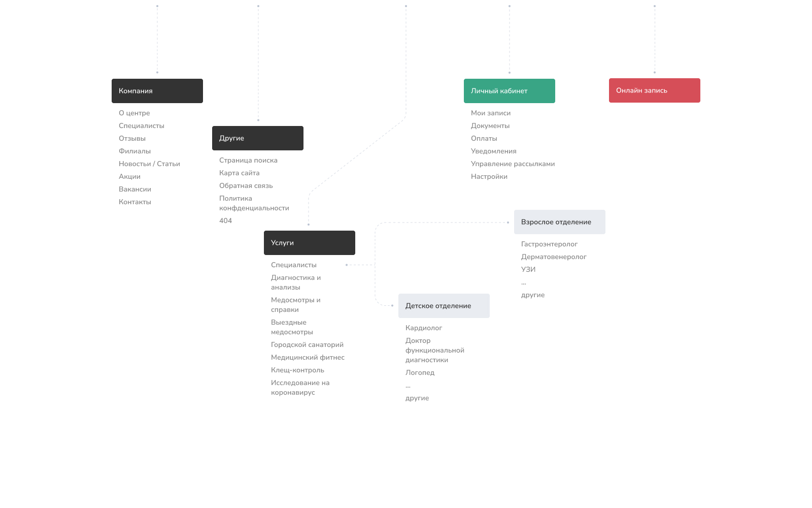812x508 pixels.
Task: Open Мои записи in Личный кабинет
Action: tap(491, 113)
